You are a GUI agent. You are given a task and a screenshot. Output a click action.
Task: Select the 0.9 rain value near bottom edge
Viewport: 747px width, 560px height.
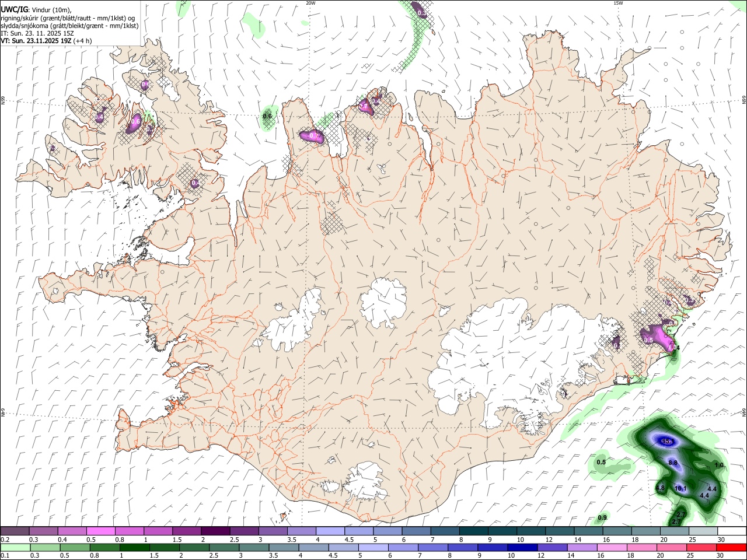[x=602, y=517]
